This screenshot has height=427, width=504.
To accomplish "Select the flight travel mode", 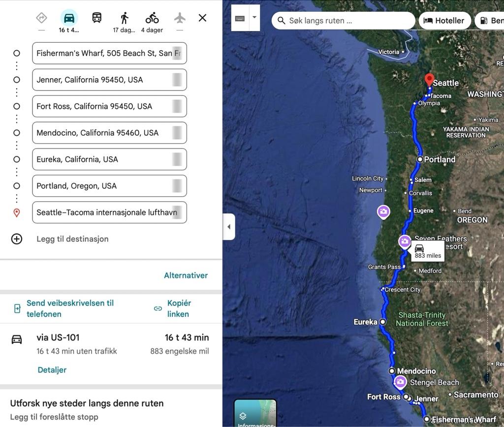I will coord(180,18).
